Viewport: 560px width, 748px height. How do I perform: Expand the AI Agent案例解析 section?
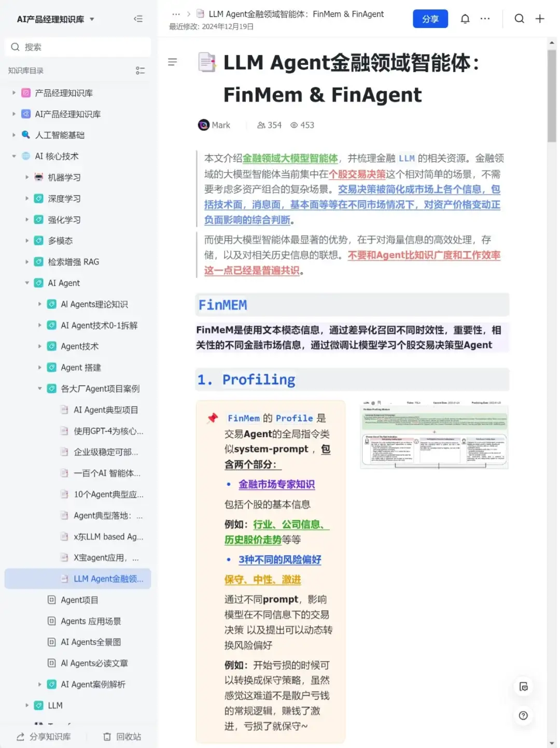(40, 684)
